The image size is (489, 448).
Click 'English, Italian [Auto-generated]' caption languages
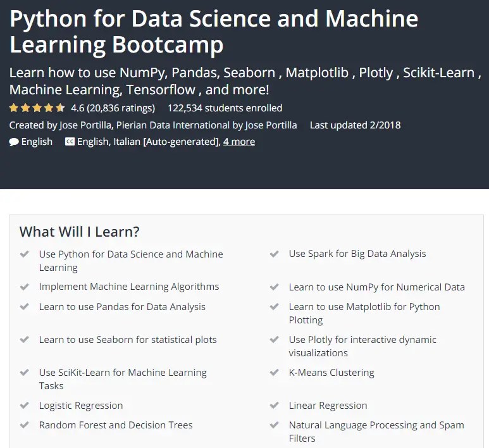click(149, 142)
